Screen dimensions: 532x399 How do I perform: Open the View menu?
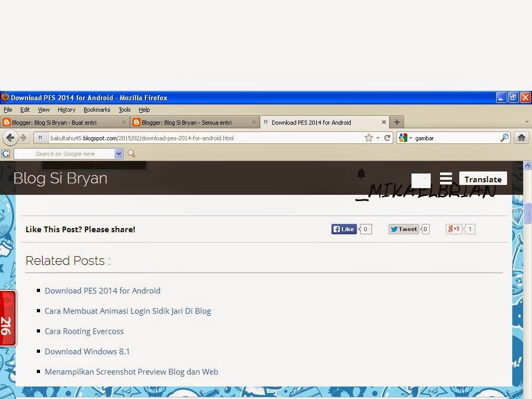44,110
